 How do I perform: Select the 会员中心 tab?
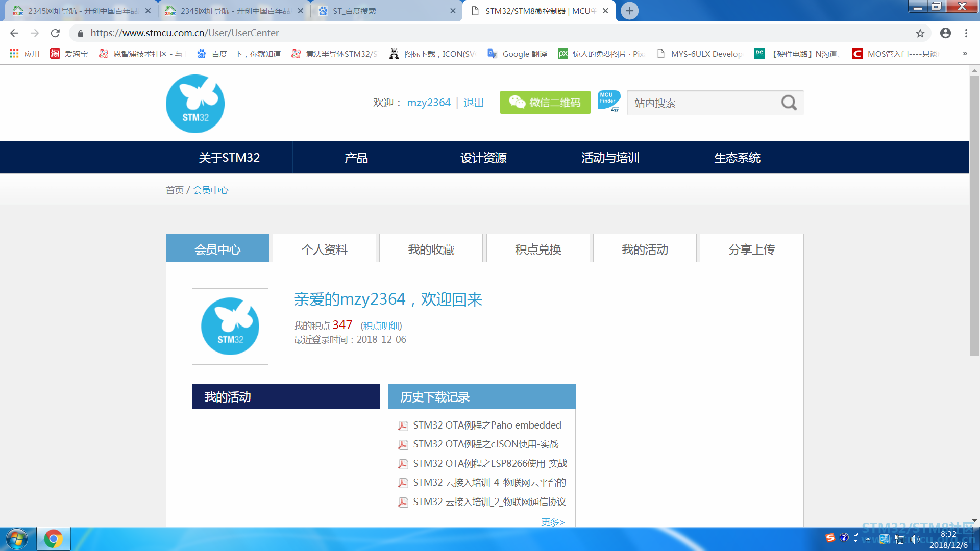click(x=217, y=248)
